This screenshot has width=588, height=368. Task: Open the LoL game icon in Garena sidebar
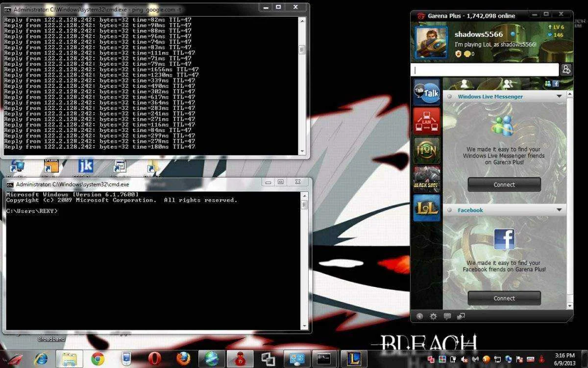[x=427, y=208]
